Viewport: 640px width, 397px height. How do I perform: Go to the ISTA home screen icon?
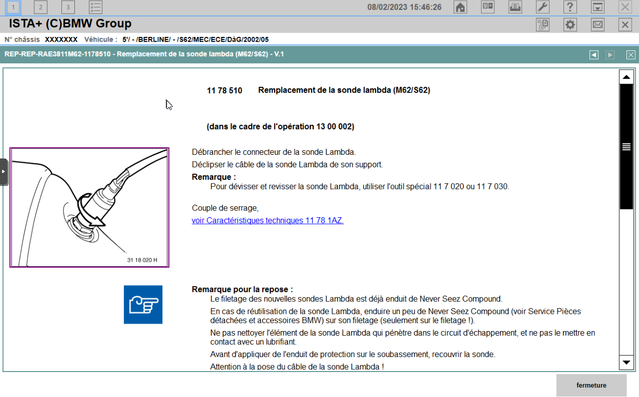pyautogui.click(x=460, y=7)
